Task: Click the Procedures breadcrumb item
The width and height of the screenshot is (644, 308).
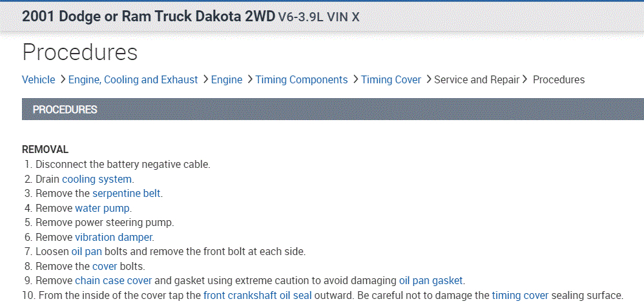Action: (x=559, y=80)
